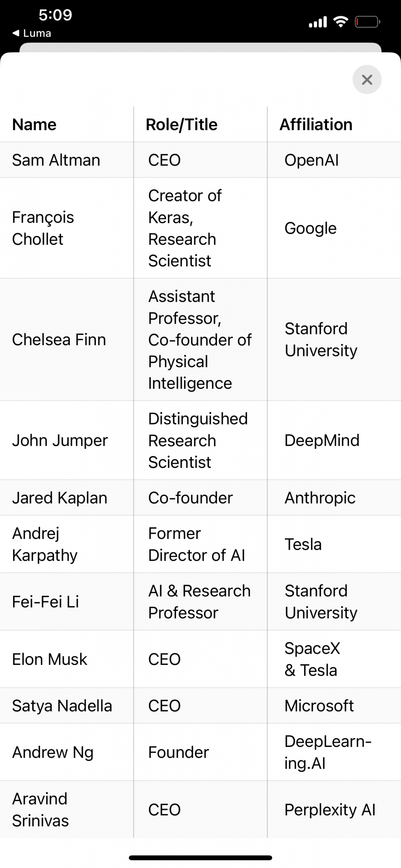
Task: Tap the Role/Title column header
Action: point(181,124)
